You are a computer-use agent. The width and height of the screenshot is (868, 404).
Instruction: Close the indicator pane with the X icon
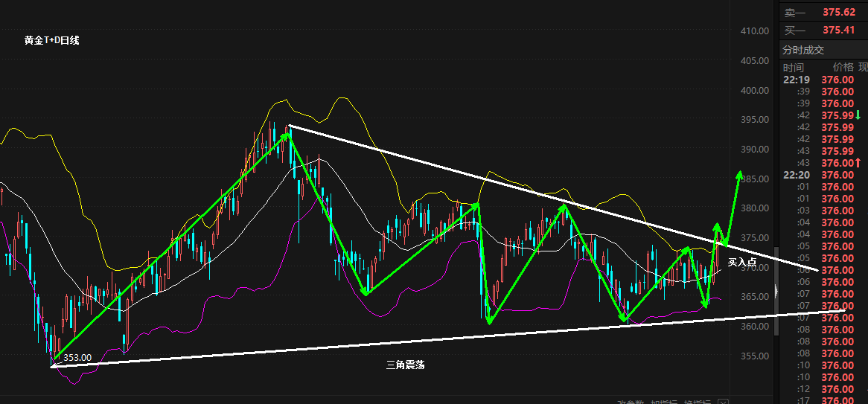click(x=724, y=403)
